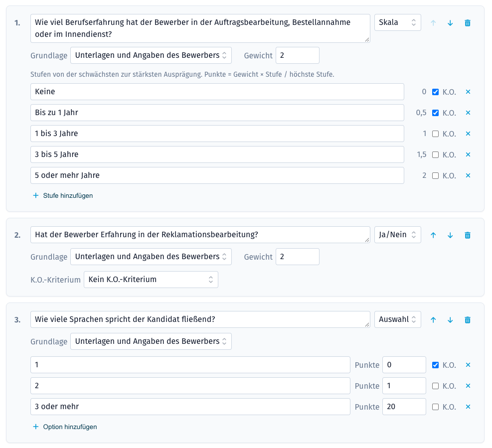The width and height of the screenshot is (492, 448).
Task: Remove the 'Keine' level with the X
Action: [x=468, y=92]
